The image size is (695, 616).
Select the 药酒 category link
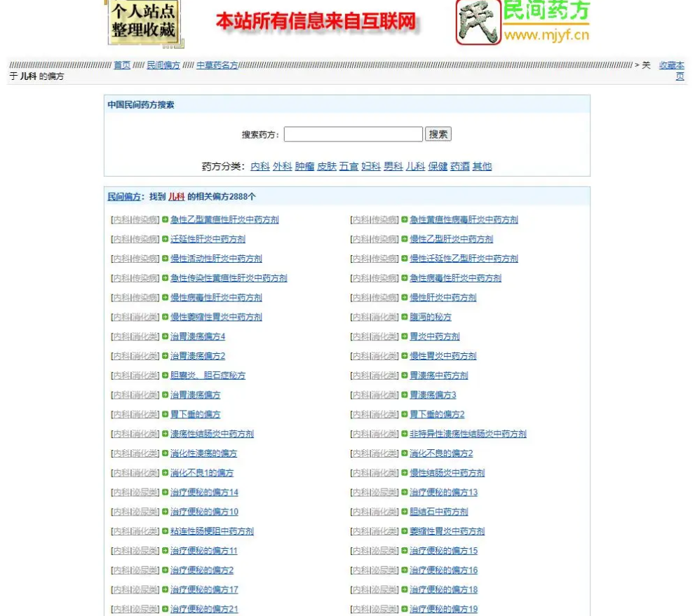coord(459,166)
